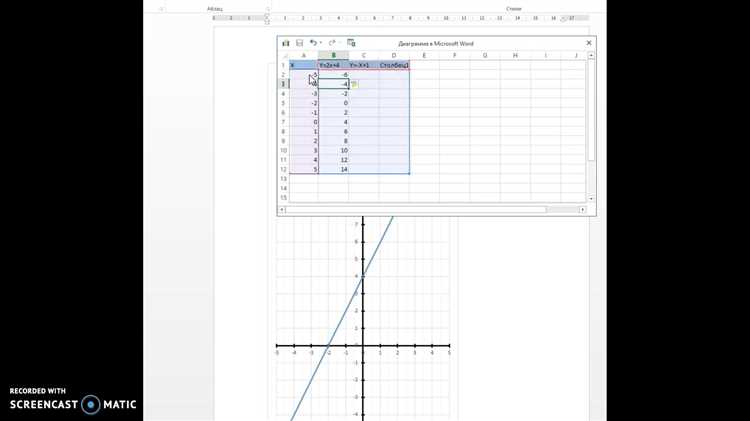The width and height of the screenshot is (750, 421).
Task: Click cell B9 with value 8
Action: 333,141
